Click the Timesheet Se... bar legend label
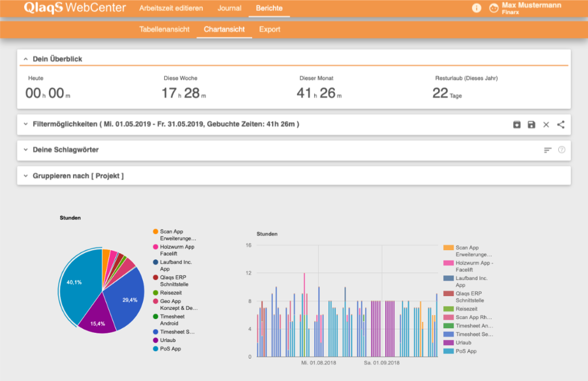 [474, 334]
